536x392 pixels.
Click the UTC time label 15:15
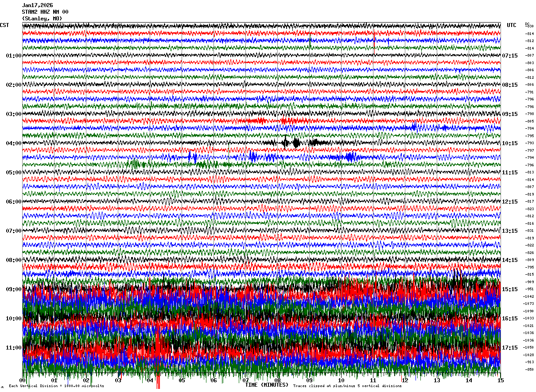510,289
